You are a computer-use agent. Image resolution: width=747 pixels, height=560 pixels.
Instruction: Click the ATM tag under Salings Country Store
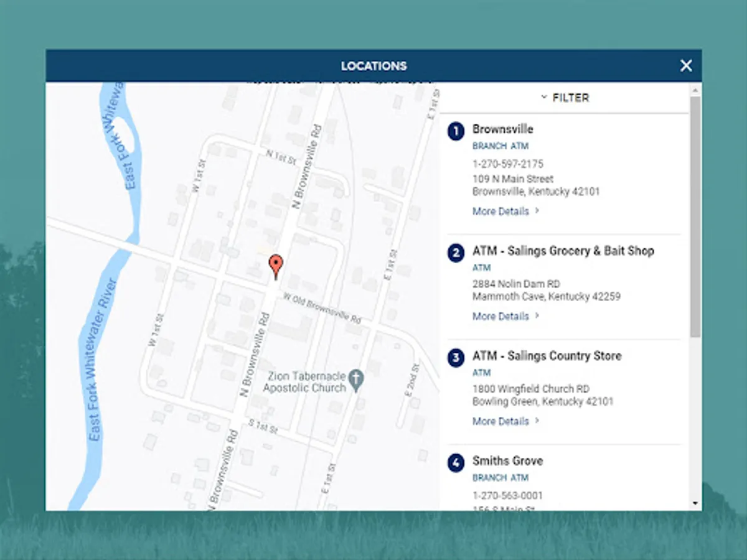click(x=482, y=373)
